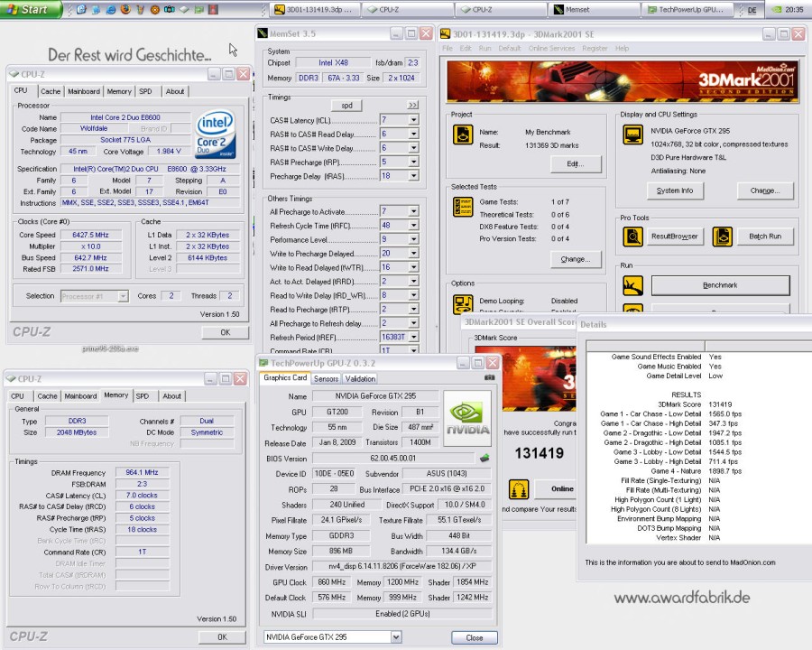Click the spd button in MemSet

(x=346, y=106)
